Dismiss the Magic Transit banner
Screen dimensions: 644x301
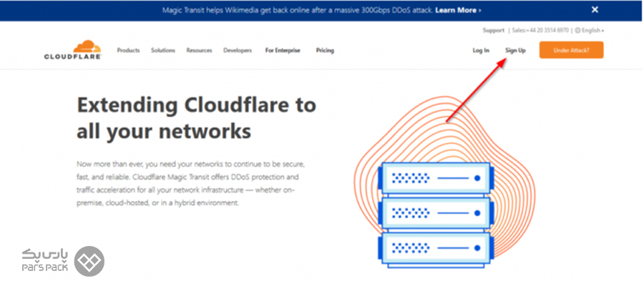(x=595, y=10)
